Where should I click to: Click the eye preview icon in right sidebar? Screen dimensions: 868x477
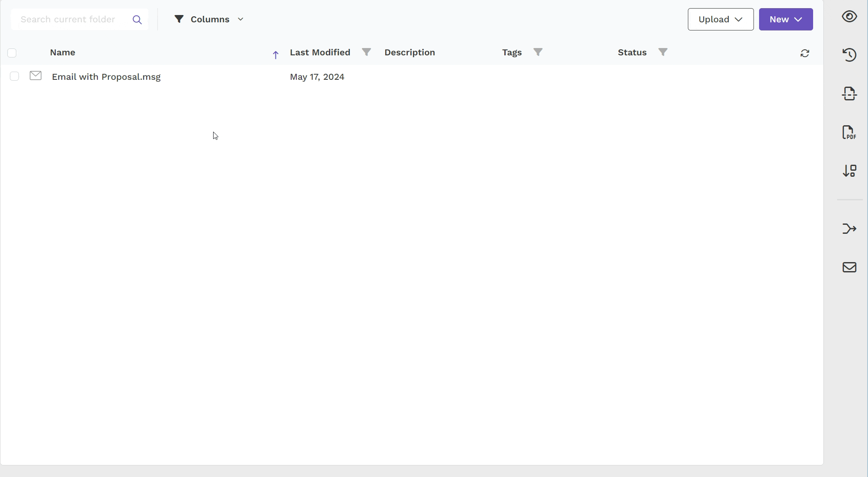849,17
